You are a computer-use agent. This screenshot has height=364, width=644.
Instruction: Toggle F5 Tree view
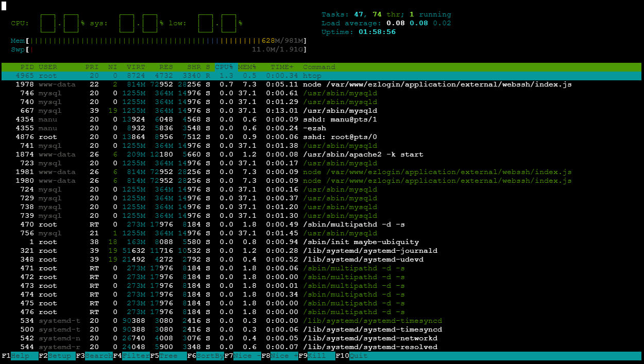[168, 356]
